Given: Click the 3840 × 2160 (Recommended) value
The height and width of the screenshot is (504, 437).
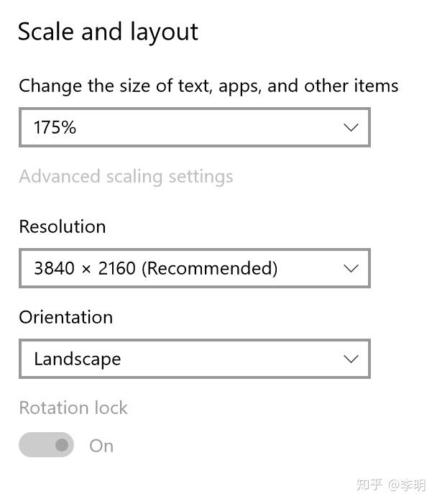Looking at the screenshot, I should (155, 268).
